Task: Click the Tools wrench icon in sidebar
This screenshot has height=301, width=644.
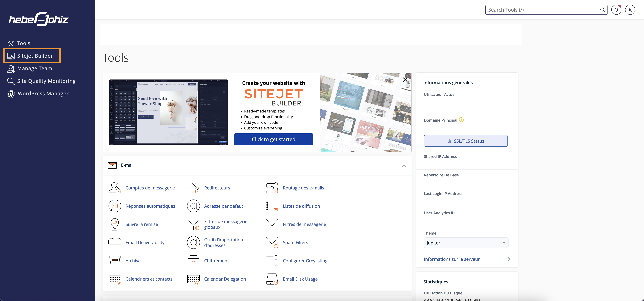Action: coord(11,44)
